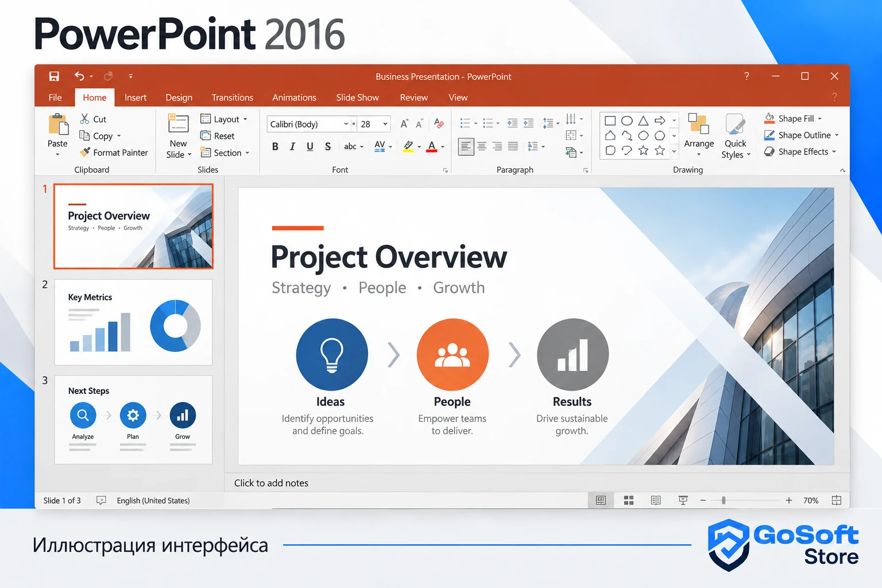Clear all formatting icon
The image size is (882, 588).
[439, 123]
